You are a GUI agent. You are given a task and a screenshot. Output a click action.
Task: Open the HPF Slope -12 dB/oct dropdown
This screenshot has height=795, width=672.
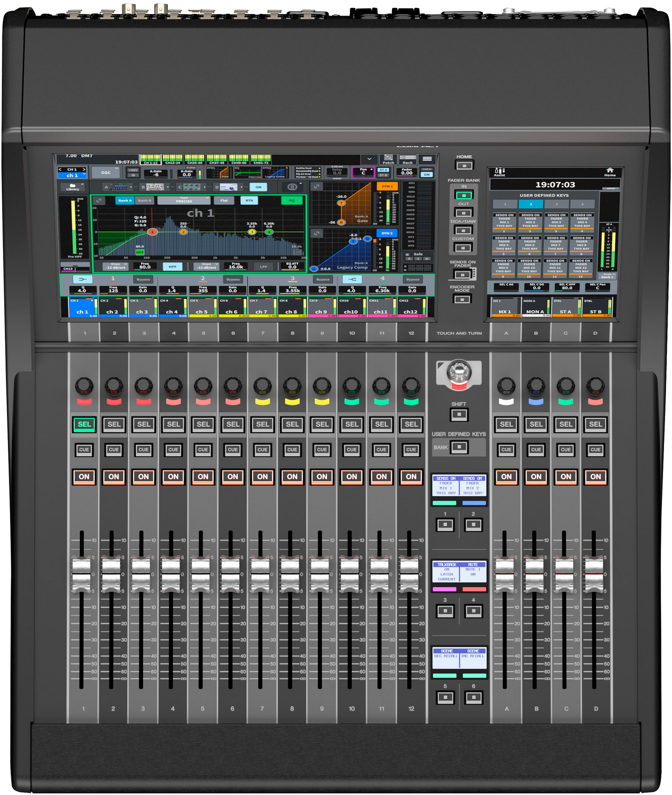click(116, 266)
